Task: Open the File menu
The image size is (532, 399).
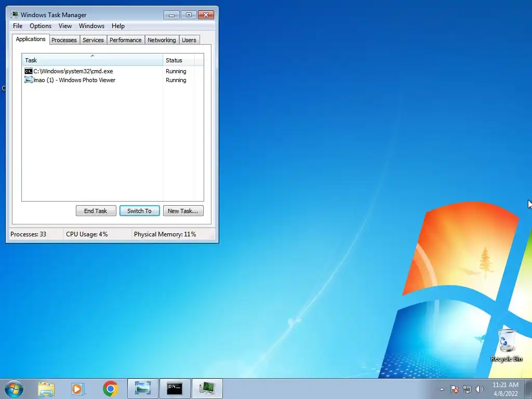Action: click(18, 26)
